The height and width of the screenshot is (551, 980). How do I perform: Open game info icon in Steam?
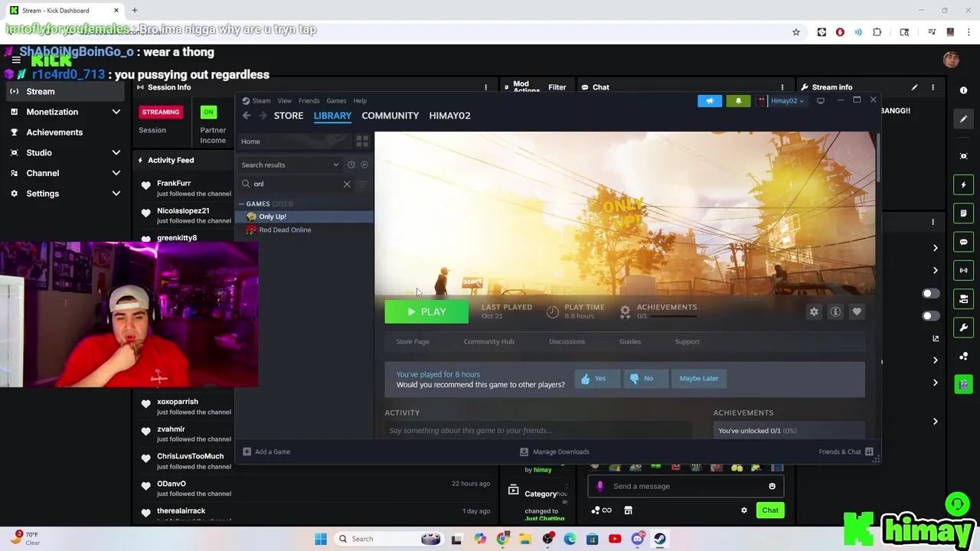pos(835,311)
